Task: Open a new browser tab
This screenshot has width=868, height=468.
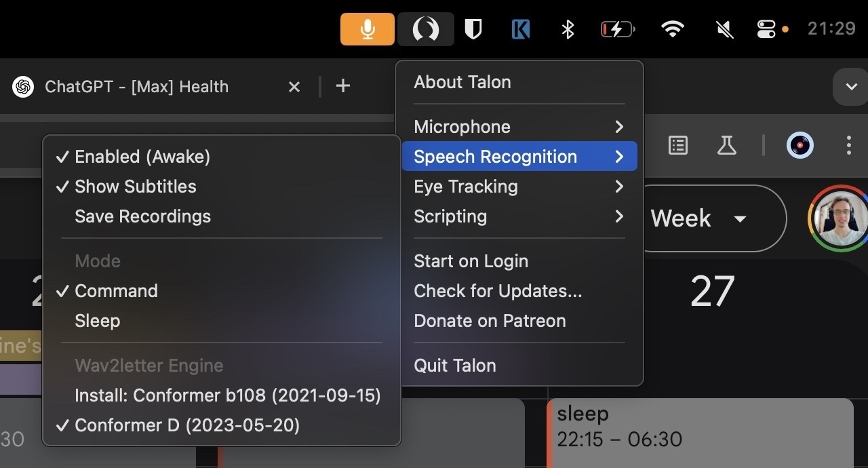Action: [343, 86]
